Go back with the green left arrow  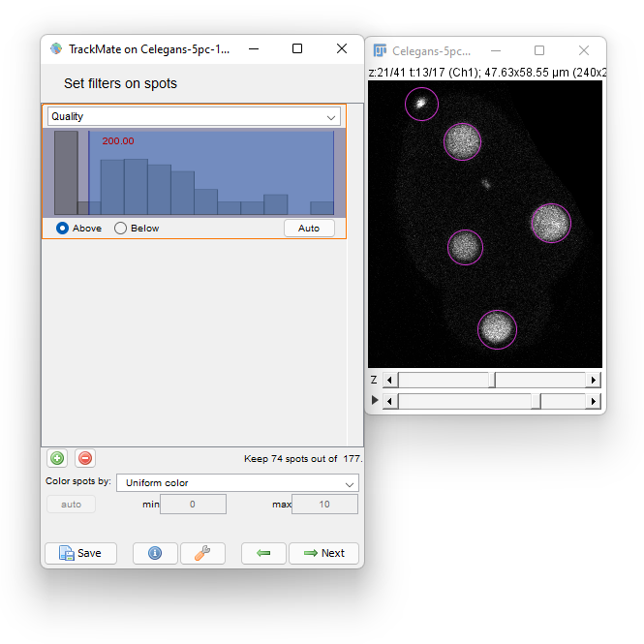pyautogui.click(x=263, y=553)
